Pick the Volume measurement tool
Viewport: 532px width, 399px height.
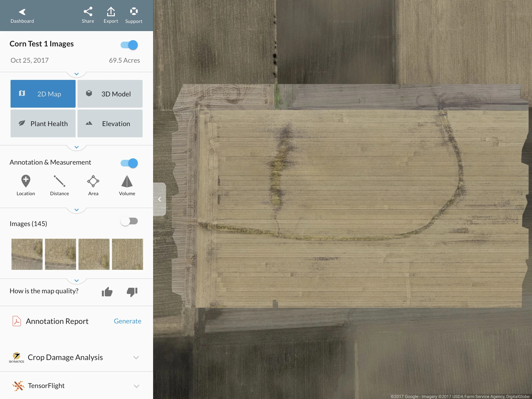[127, 185]
